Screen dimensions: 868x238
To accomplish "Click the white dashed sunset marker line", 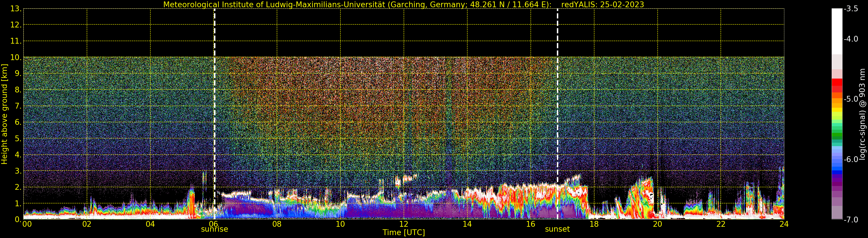I will pos(557,114).
